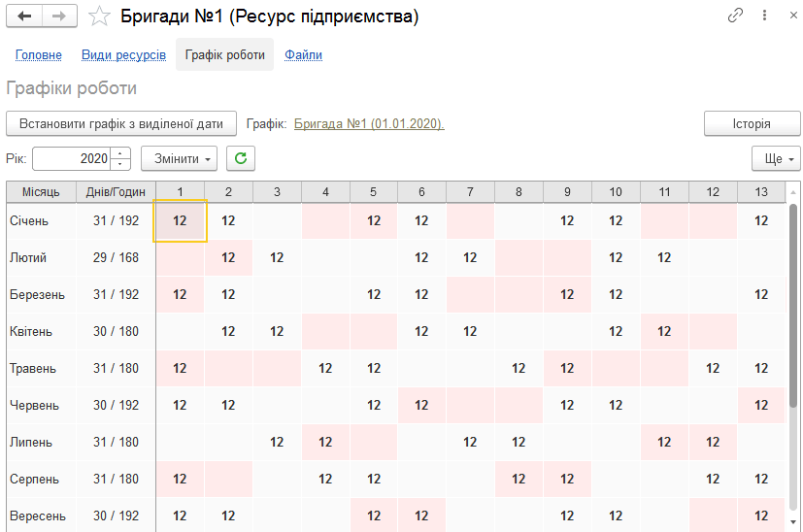This screenshot has height=532, width=803.
Task: Select the highlighted Січень day 1 cell
Action: [x=180, y=220]
